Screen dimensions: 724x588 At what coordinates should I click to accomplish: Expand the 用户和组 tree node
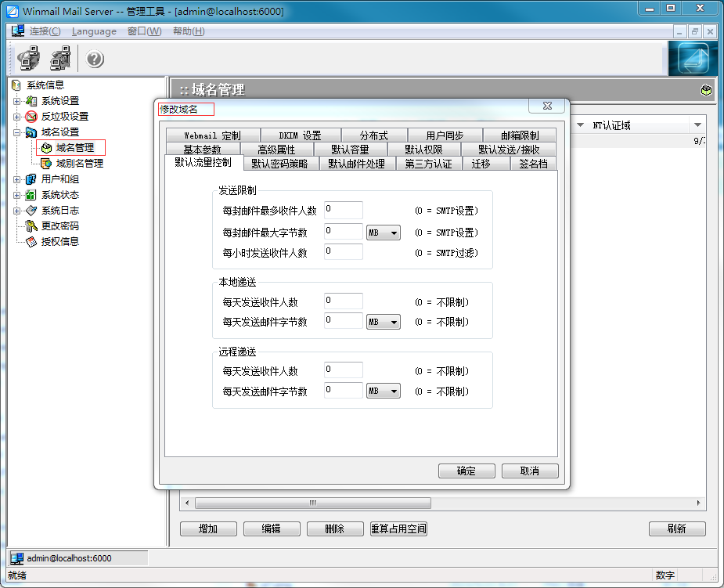pos(16,179)
